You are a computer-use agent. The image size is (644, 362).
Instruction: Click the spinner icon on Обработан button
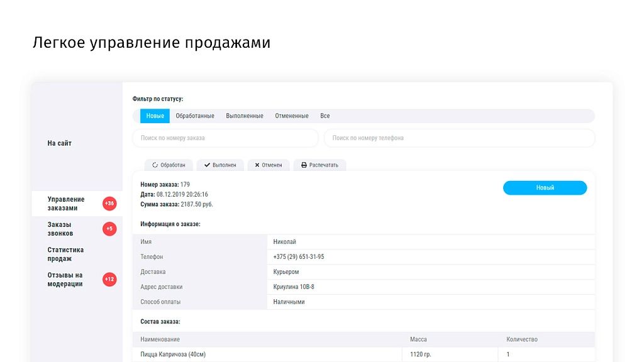click(155, 165)
